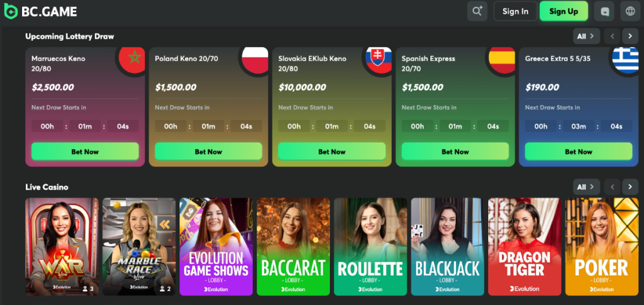Show next lottery draws with right arrow
The width and height of the screenshot is (644, 305).
click(x=630, y=36)
